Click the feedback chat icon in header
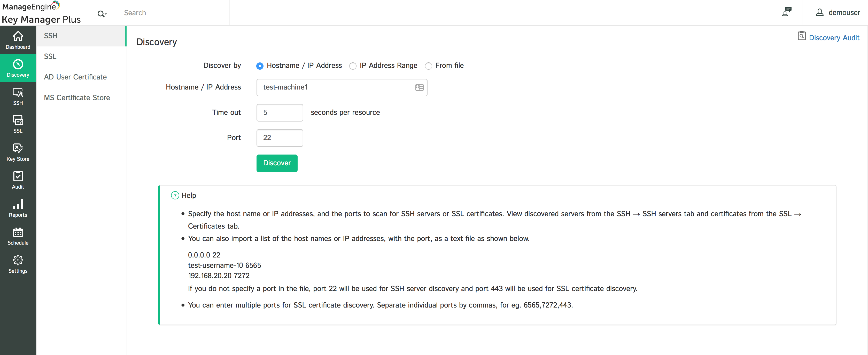This screenshot has height=355, width=868. pos(787,12)
